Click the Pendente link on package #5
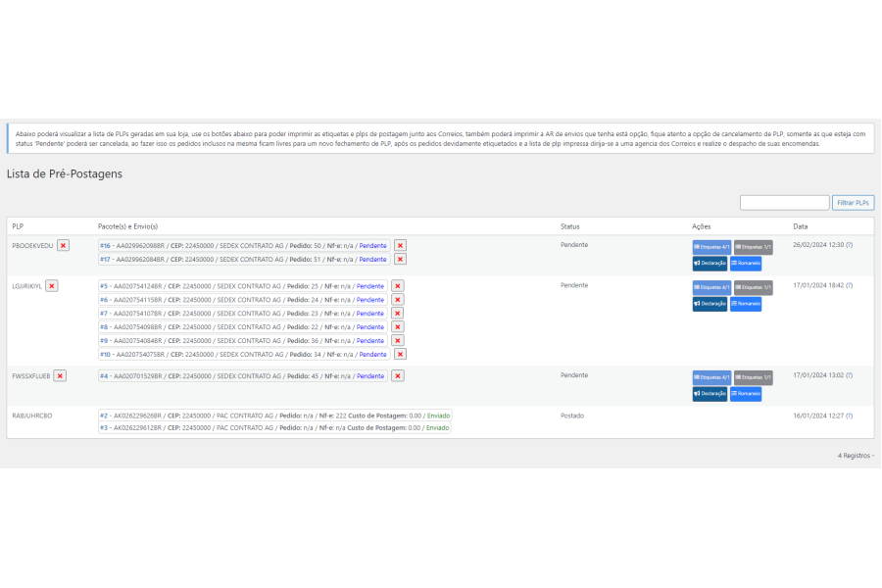Viewport: 882px width, 588px height. 370,286
